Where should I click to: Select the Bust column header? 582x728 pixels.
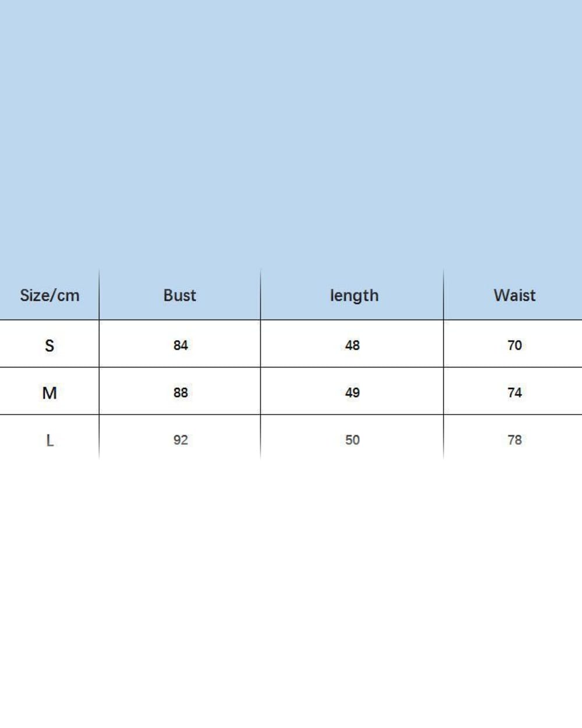[180, 295]
